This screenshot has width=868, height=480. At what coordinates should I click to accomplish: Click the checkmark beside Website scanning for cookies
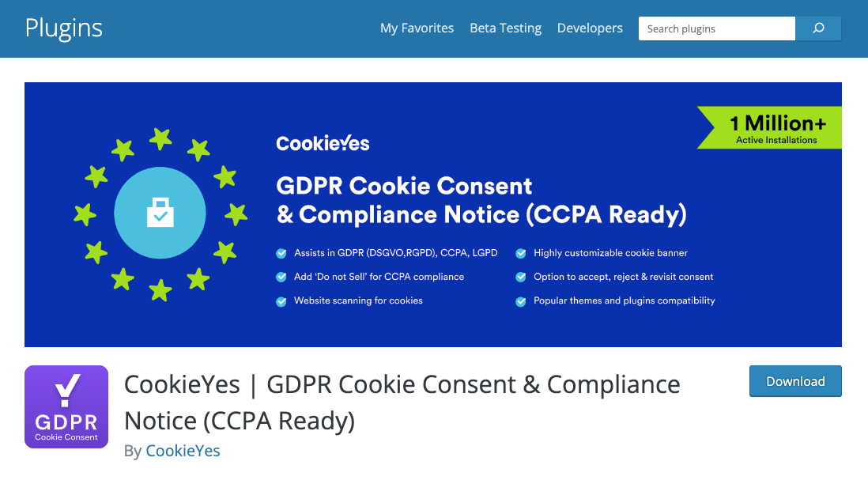(x=281, y=302)
